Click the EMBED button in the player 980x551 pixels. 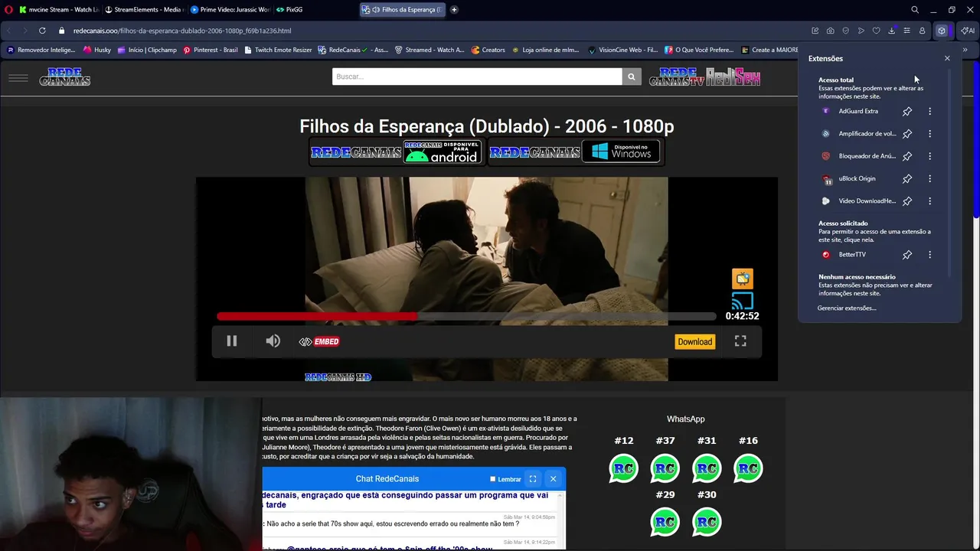click(x=318, y=342)
